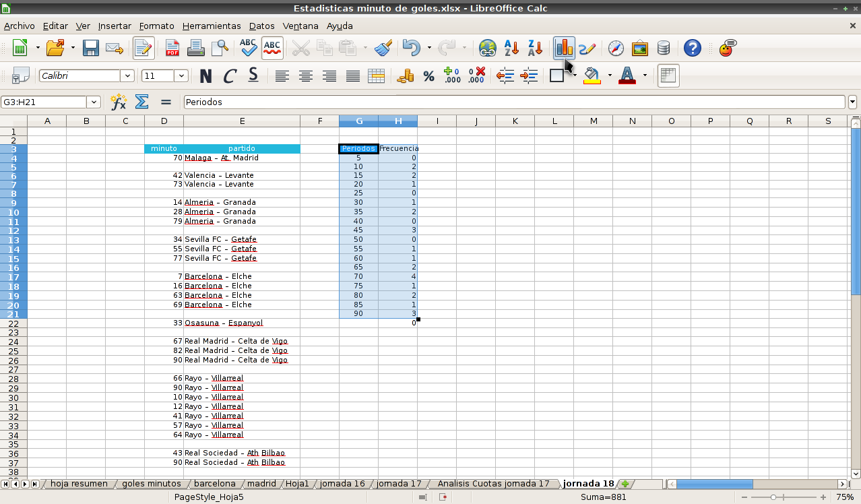Save the document with floppy icon
Image resolution: width=861 pixels, height=504 pixels.
pos(91,49)
